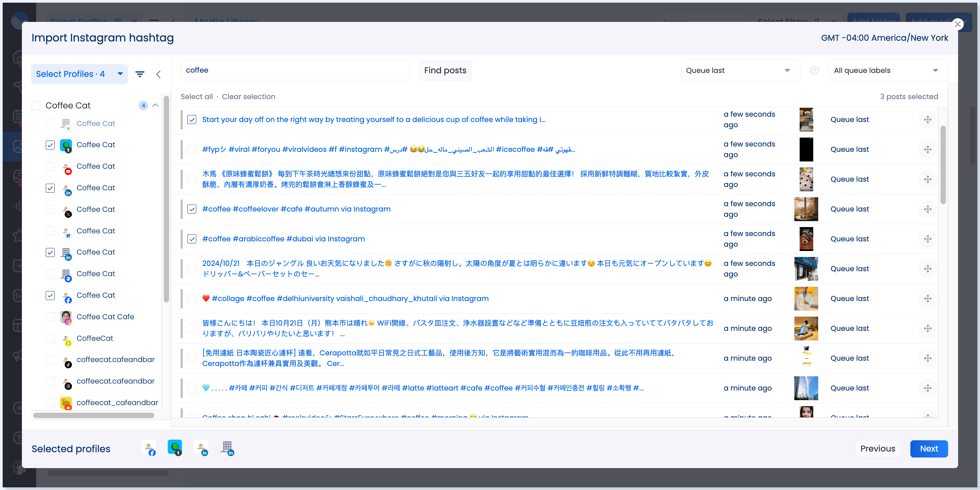Click the move handle for the Start your day post
Image resolution: width=980 pixels, height=490 pixels.
928,119
